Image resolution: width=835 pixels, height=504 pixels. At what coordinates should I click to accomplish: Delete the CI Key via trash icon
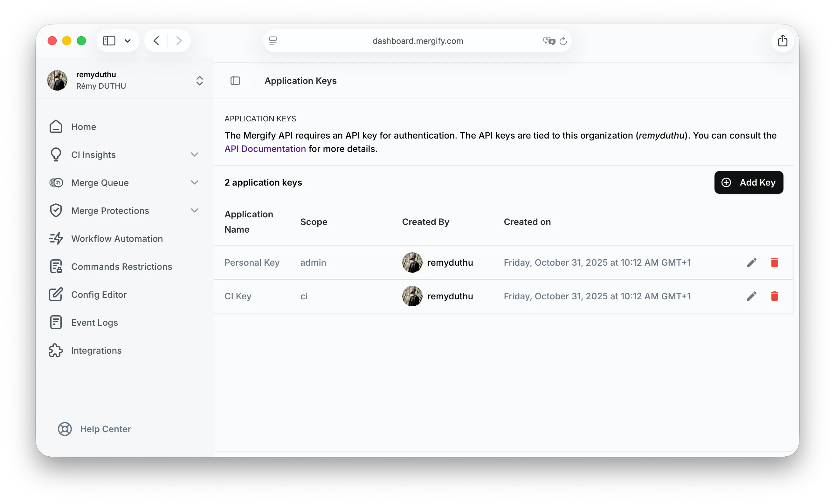(774, 296)
